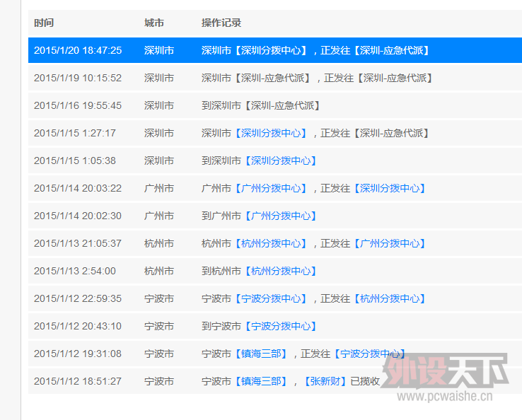Click 宁波分拨中心 link in the 19:31:08 row
Image resolution: width=522 pixels, height=420 pixels.
(370, 354)
